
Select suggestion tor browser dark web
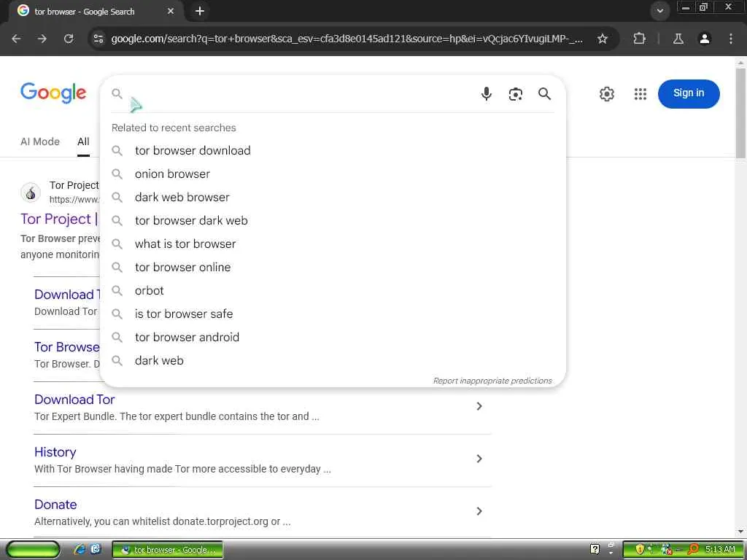coord(333,220)
